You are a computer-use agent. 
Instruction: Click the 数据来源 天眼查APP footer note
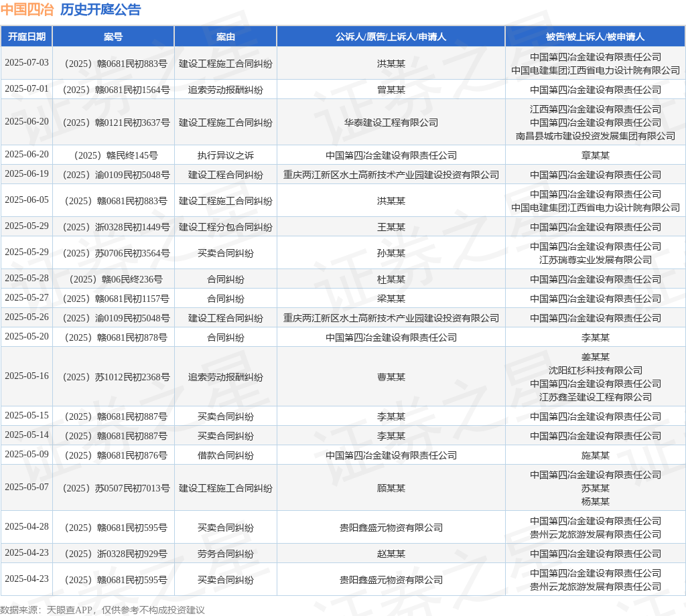coord(102,609)
